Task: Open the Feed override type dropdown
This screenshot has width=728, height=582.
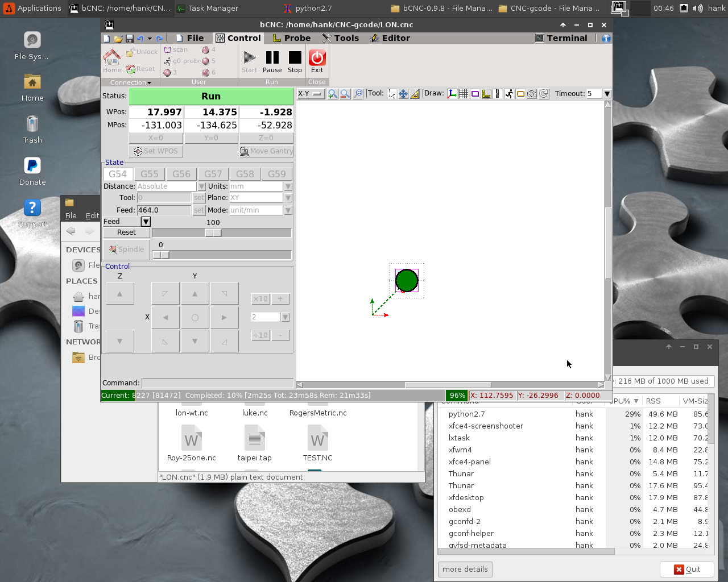Action: point(146,222)
